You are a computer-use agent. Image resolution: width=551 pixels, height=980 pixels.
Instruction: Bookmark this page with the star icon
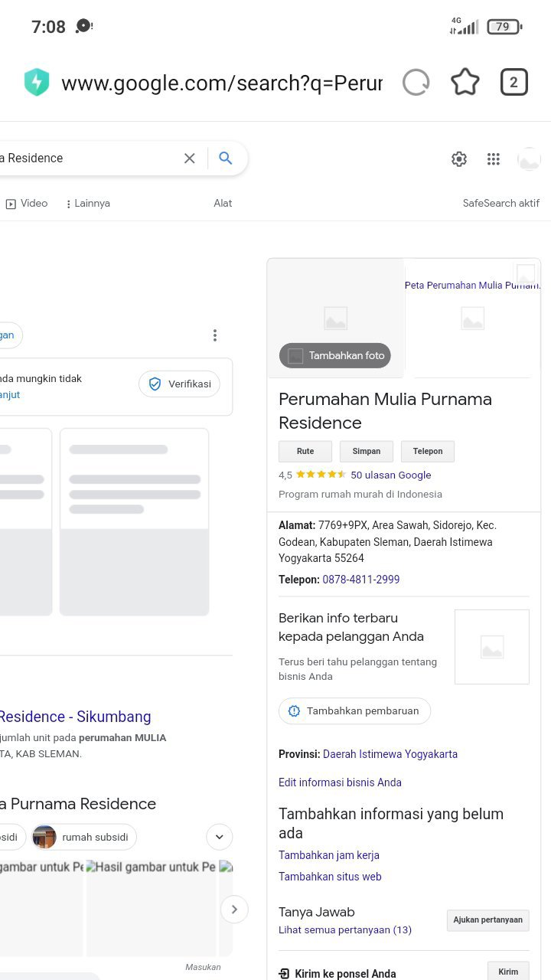[x=465, y=83]
